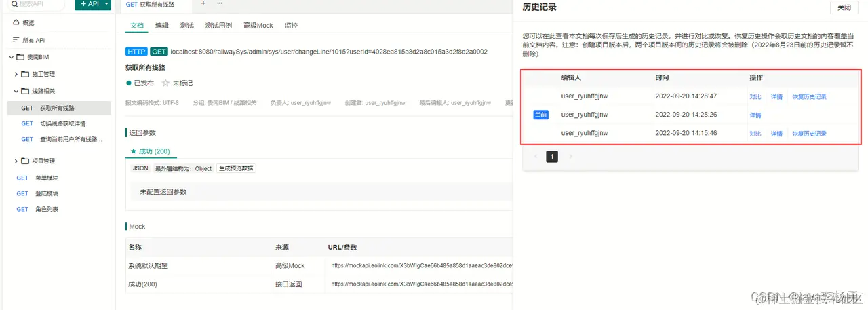868x310 pixels.
Task: Click the previous page arrow in pagination
Action: point(534,157)
